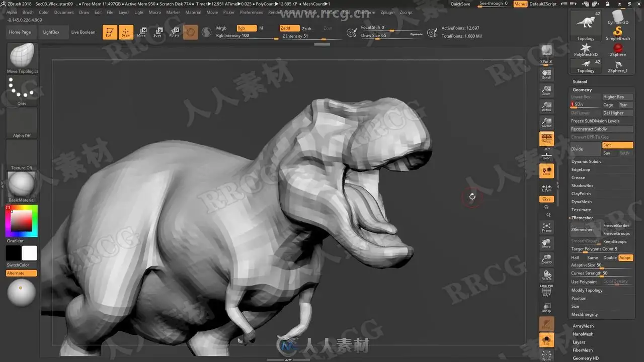The width and height of the screenshot is (644, 362).
Task: Click the Frame icon on right shelf
Action: 546,227
